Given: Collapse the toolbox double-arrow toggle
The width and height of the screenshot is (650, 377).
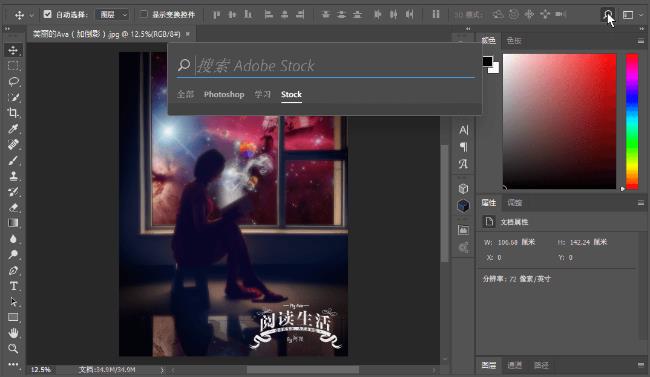Looking at the screenshot, I should (7, 29).
